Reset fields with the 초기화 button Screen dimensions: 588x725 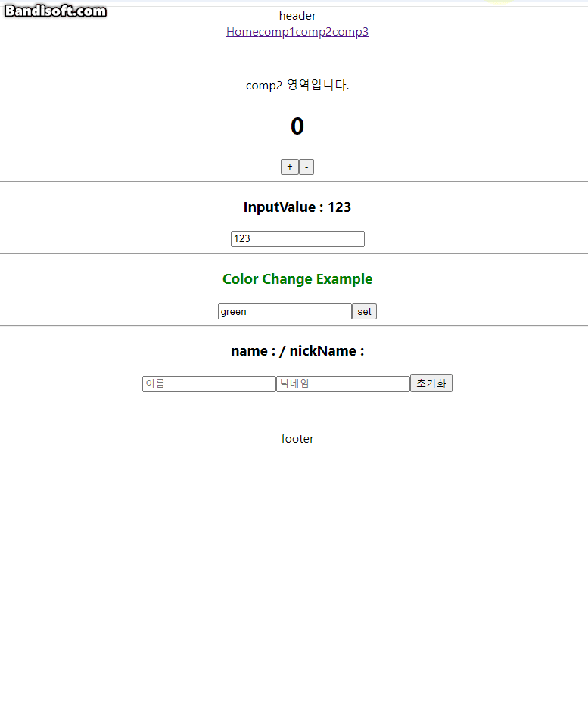coord(431,383)
